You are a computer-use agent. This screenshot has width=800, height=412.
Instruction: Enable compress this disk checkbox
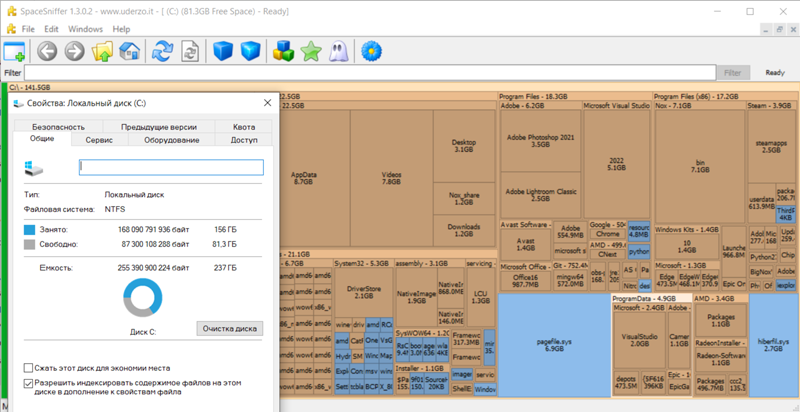tap(29, 368)
